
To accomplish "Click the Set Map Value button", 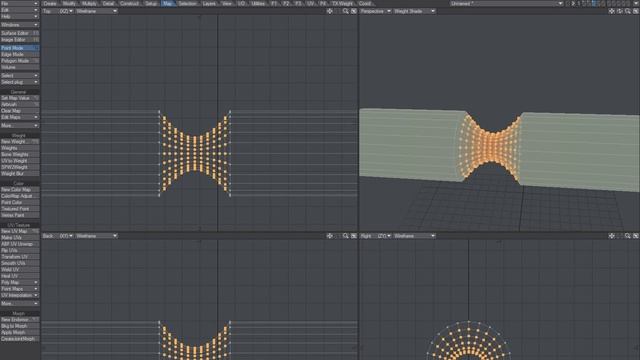I will [20, 98].
